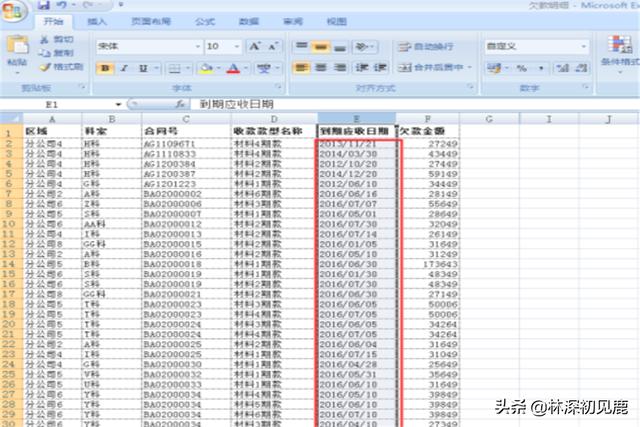The width and height of the screenshot is (640, 427).
Task: Apply comma thousands separator style
Action: (541, 68)
